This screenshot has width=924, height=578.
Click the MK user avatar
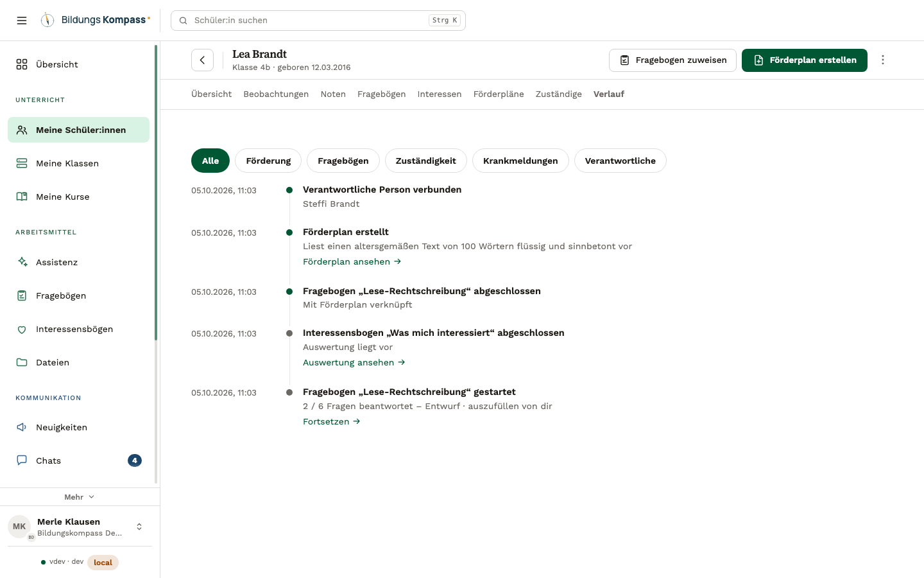click(19, 527)
